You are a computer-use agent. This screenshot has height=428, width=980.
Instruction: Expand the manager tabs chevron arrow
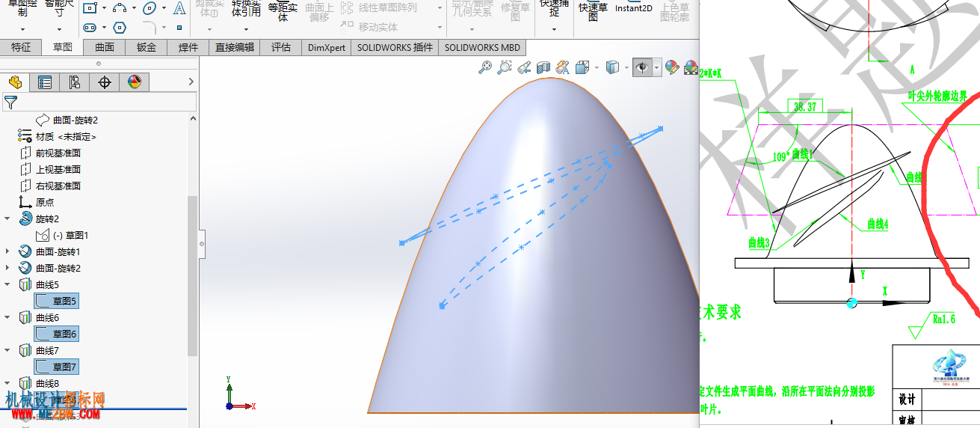coord(191,82)
